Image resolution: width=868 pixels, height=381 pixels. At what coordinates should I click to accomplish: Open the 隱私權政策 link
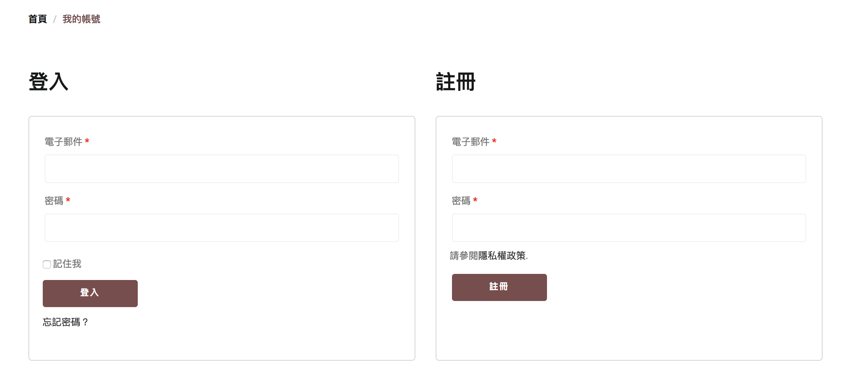(502, 256)
